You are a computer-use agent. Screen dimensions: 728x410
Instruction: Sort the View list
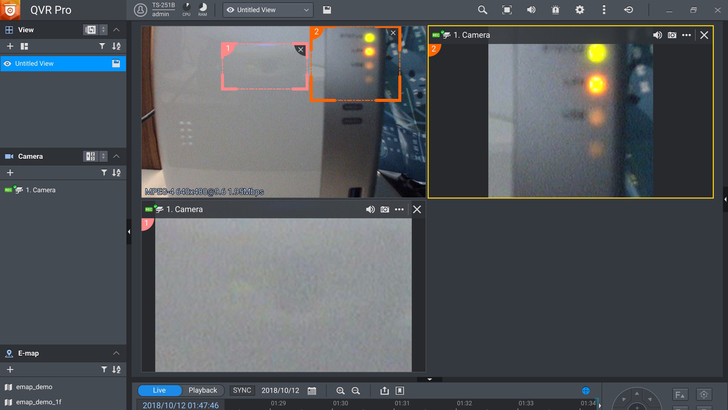point(116,46)
